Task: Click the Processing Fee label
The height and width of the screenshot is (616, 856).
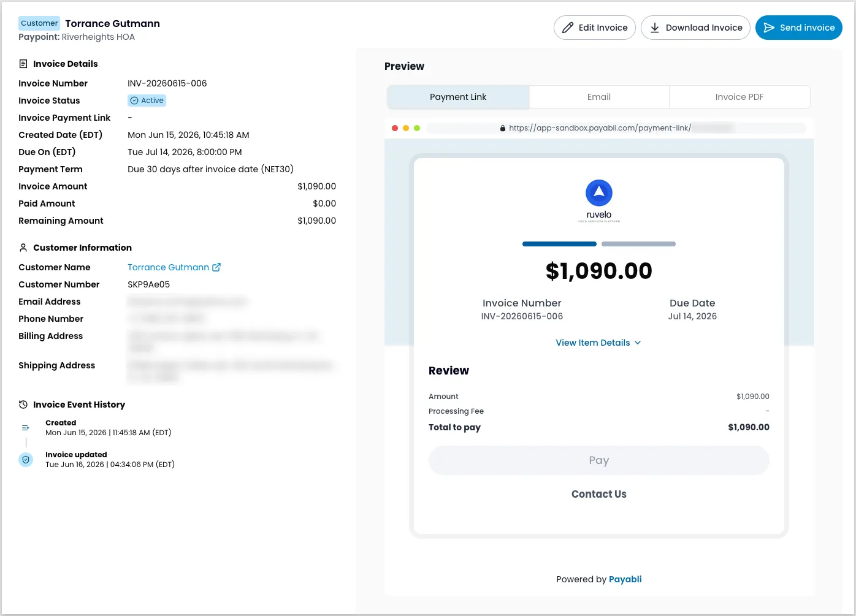Action: click(456, 411)
